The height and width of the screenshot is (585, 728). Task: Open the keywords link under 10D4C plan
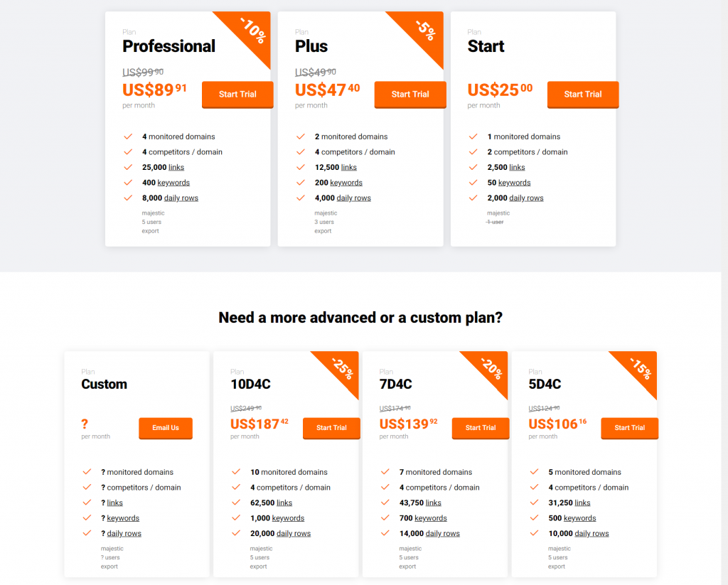288,518
